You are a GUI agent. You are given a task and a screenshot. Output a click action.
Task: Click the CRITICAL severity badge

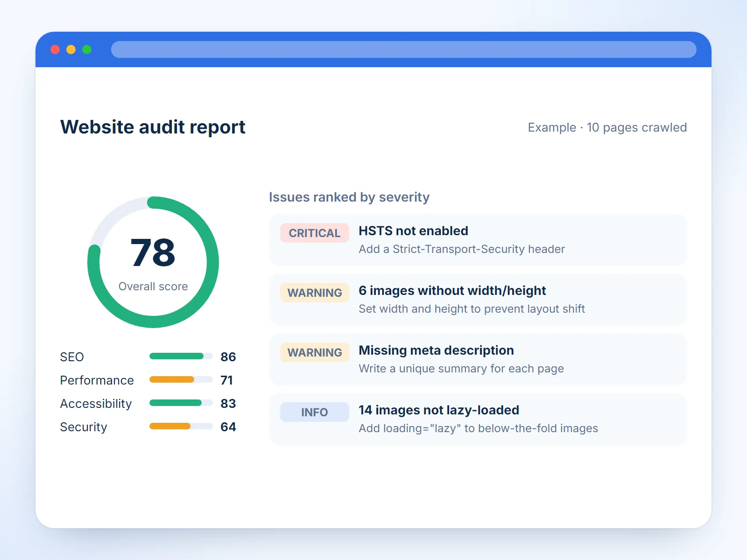[x=315, y=233]
